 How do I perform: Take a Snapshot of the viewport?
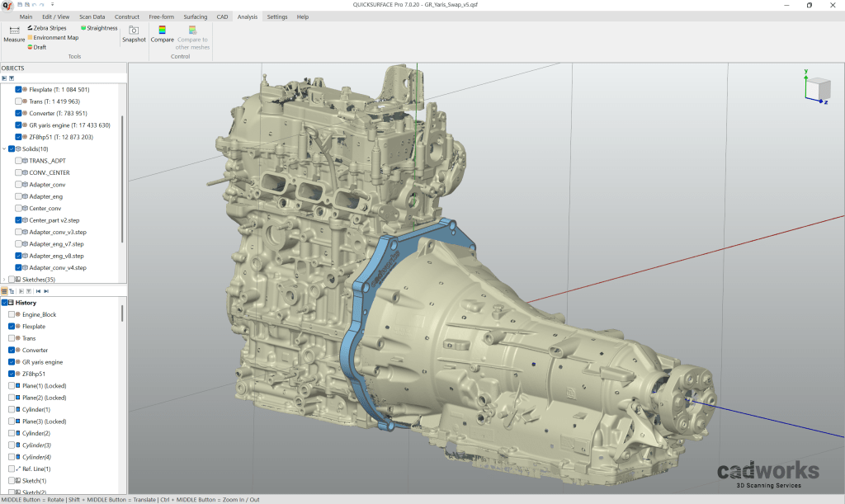[x=133, y=33]
